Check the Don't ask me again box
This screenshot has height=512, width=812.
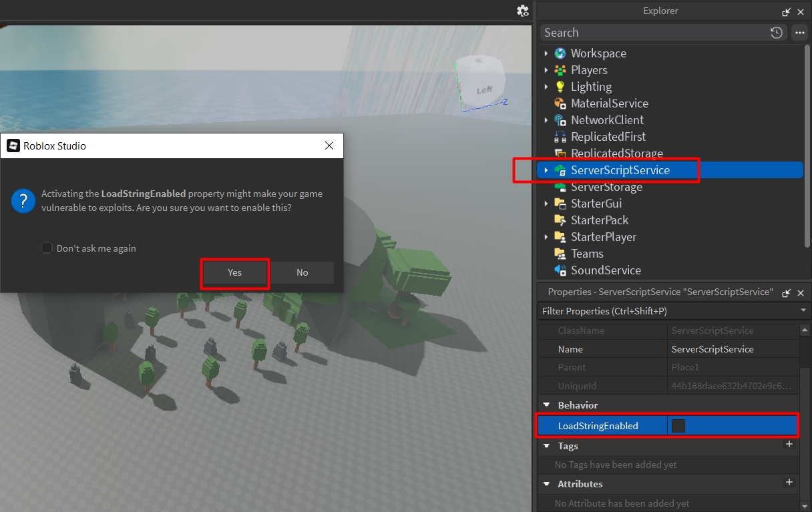coord(47,248)
